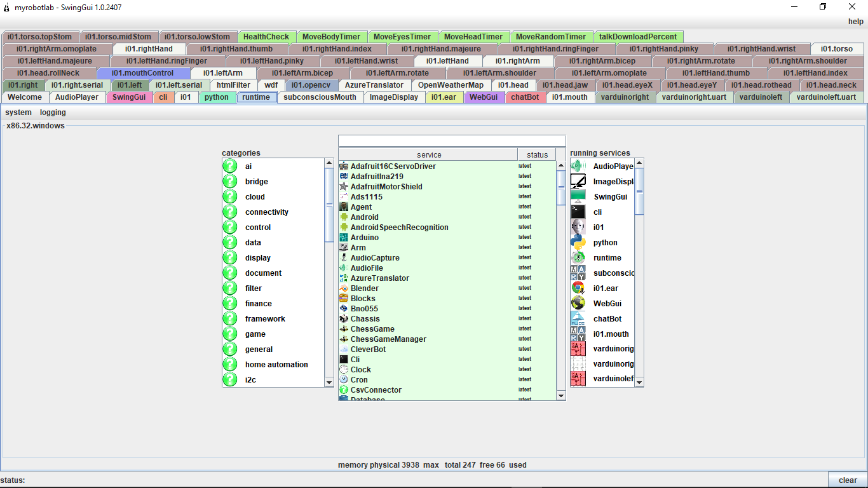Click the CleverBot cloud icon

pos(344,349)
